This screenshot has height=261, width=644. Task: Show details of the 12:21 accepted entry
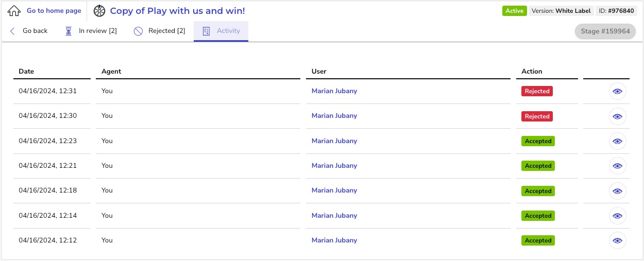[x=617, y=166]
